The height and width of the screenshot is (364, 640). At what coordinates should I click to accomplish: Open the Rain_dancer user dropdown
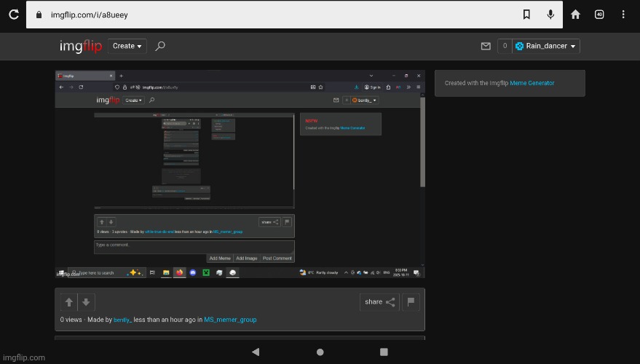point(546,46)
